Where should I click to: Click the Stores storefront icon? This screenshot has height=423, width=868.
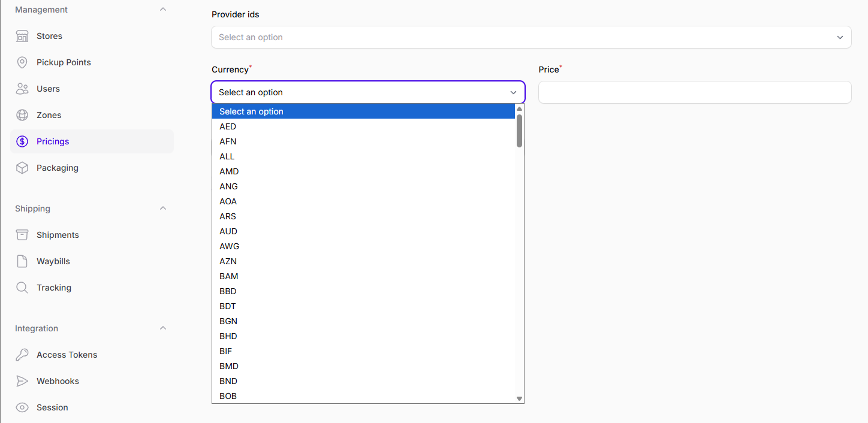coord(22,36)
